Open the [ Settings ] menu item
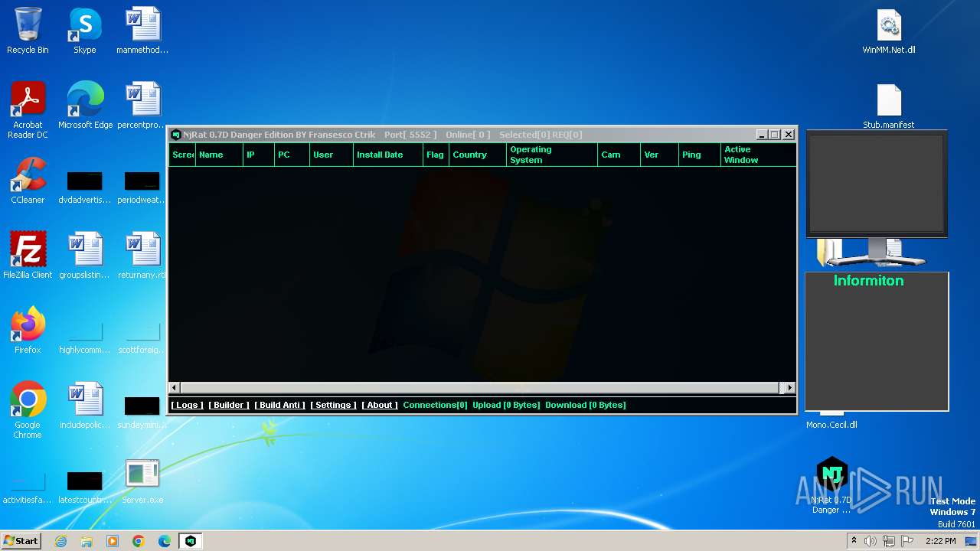Screen dimensions: 980x551 (333, 405)
